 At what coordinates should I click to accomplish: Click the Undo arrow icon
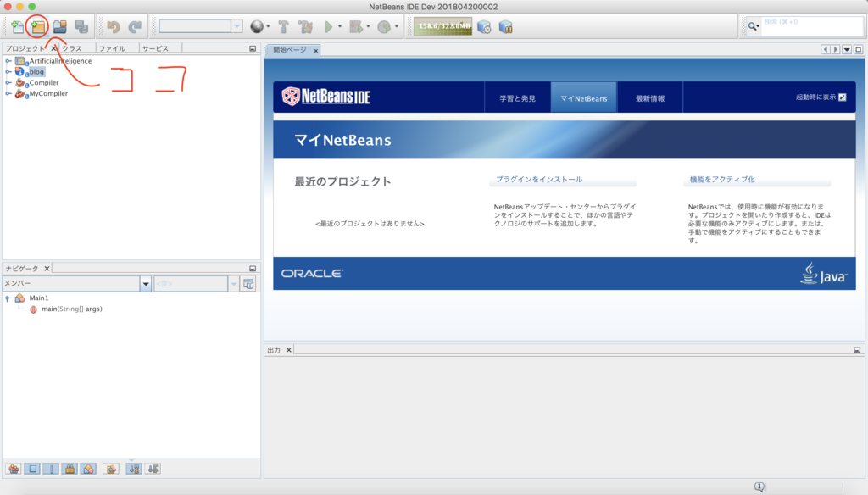pyautogui.click(x=114, y=26)
